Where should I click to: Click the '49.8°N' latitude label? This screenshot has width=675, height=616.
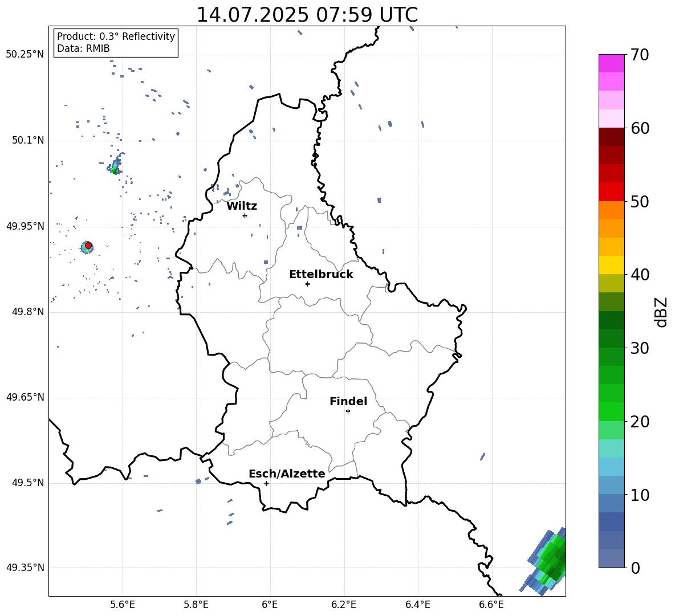tap(29, 312)
